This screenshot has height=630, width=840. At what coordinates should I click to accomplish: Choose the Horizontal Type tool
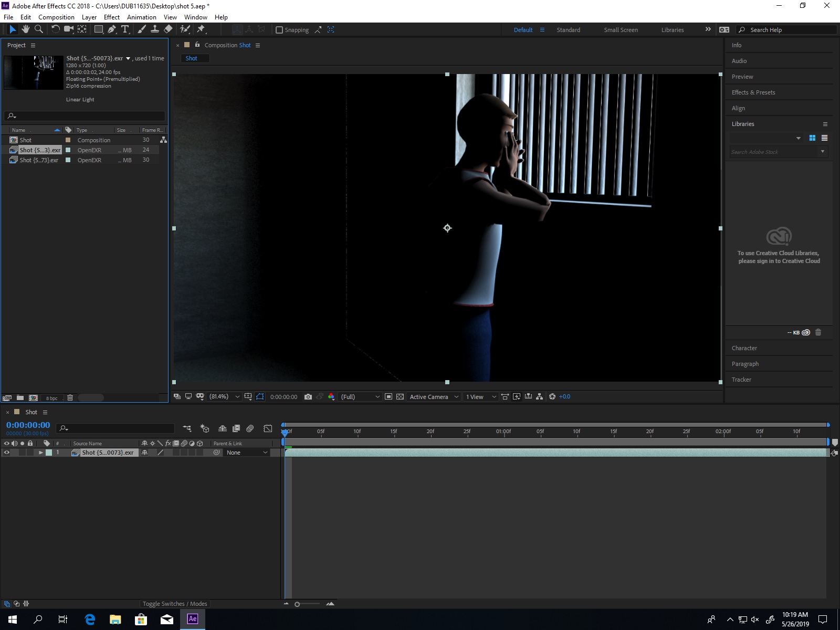(x=125, y=29)
